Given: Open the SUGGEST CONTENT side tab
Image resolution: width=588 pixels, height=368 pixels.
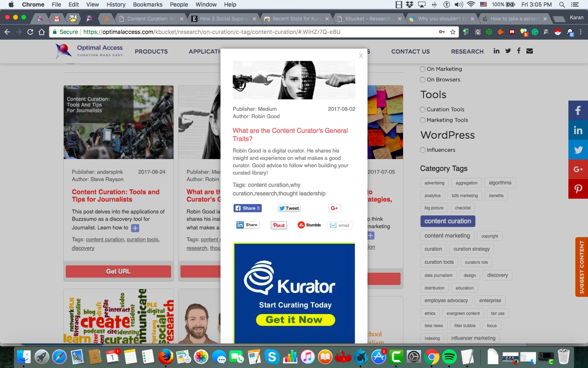Looking at the screenshot, I should coord(581,267).
